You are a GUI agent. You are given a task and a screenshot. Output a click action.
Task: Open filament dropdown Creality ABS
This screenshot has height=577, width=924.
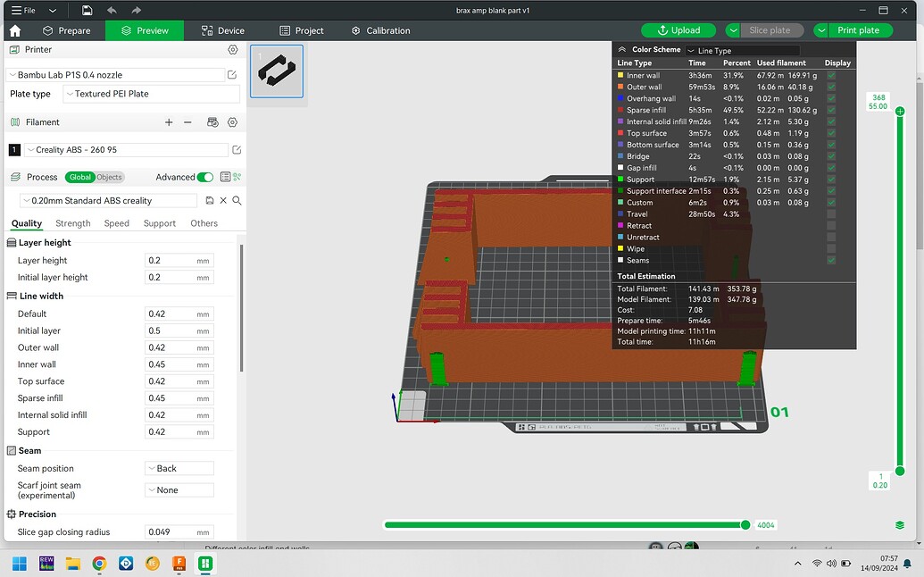(x=126, y=150)
